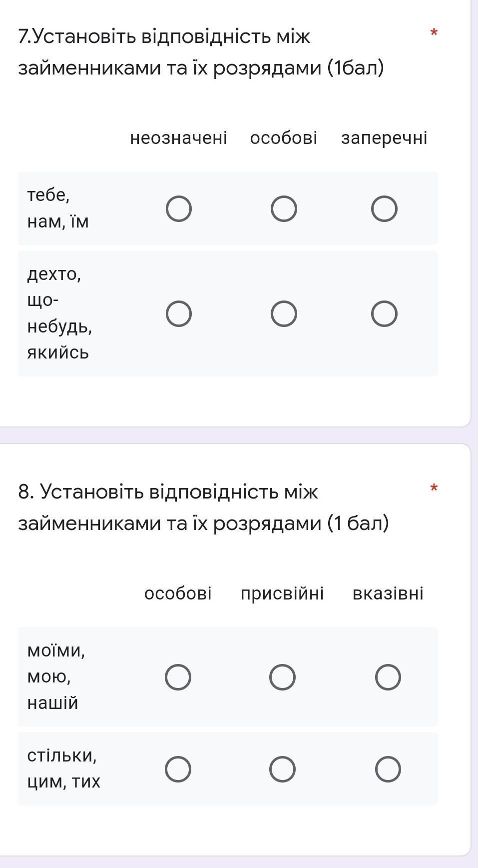The image size is (478, 868).
Task: Click the red required asterisk of question 8
Action: (x=434, y=488)
